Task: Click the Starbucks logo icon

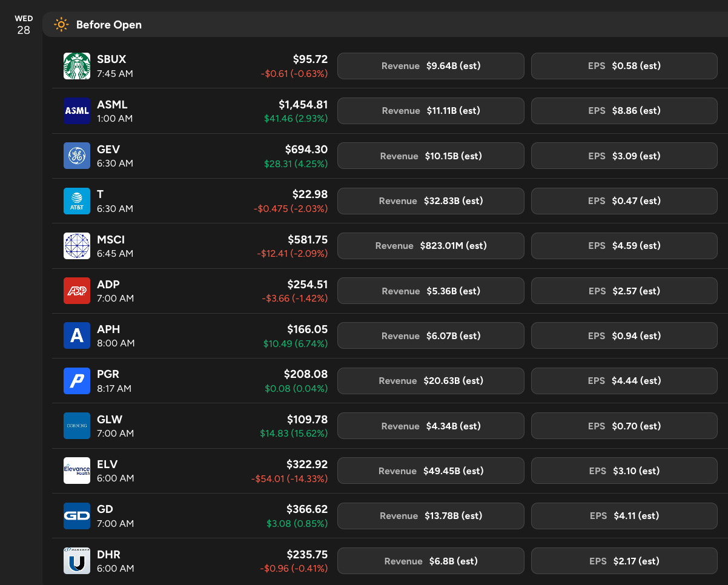Action: pos(77,66)
